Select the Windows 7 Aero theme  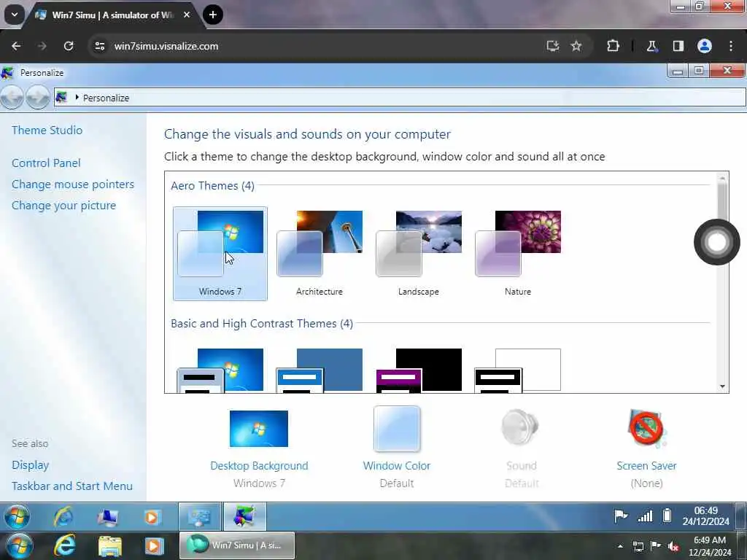[x=220, y=253]
